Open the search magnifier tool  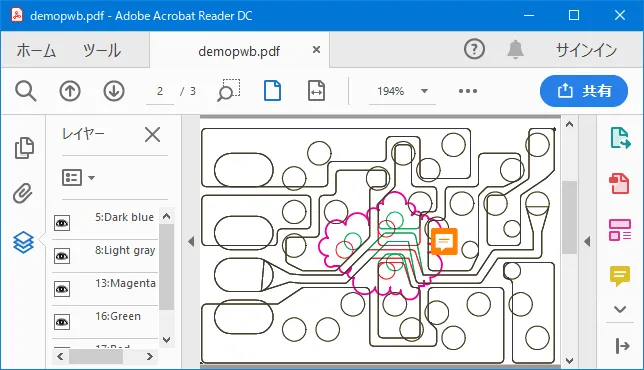pos(25,91)
